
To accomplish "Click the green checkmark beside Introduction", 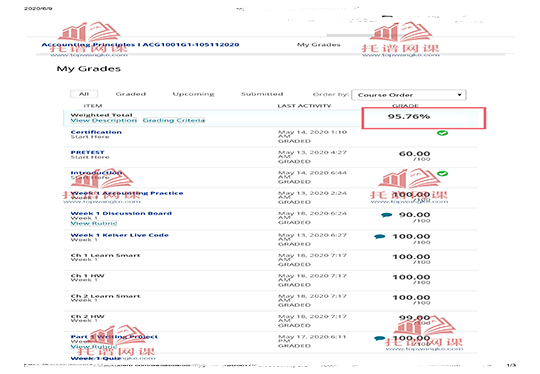I will pos(443,174).
